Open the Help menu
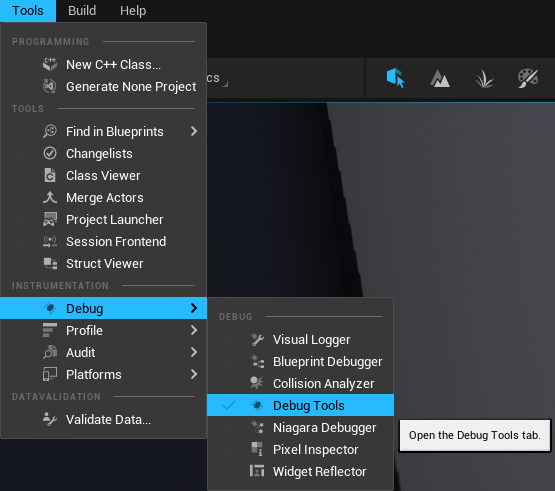 click(133, 11)
